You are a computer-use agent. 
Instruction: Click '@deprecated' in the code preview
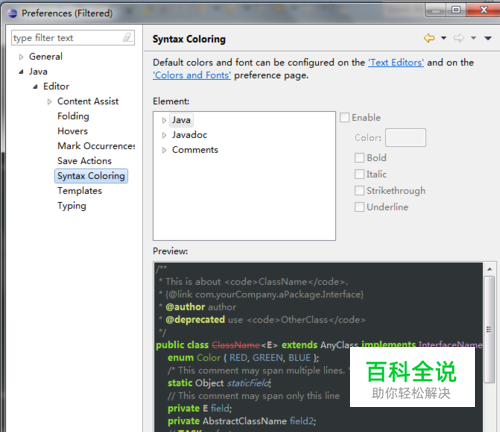pyautogui.click(x=195, y=320)
